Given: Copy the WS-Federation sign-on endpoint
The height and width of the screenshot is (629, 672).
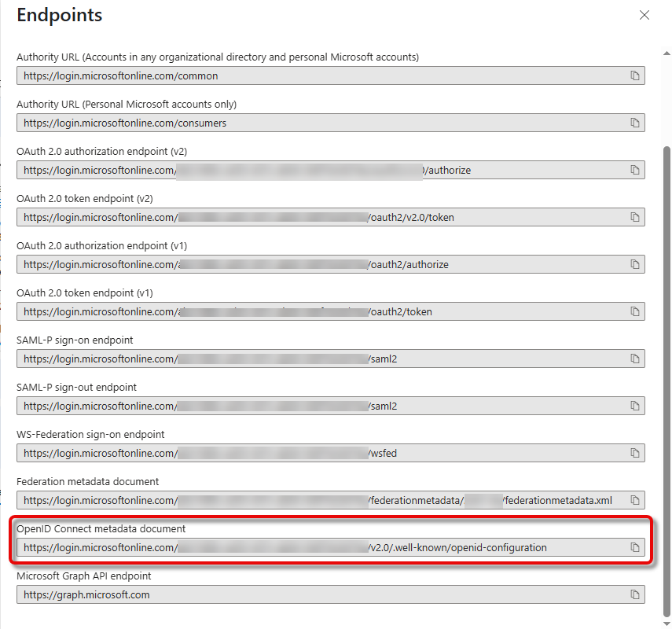Looking at the screenshot, I should pos(634,454).
